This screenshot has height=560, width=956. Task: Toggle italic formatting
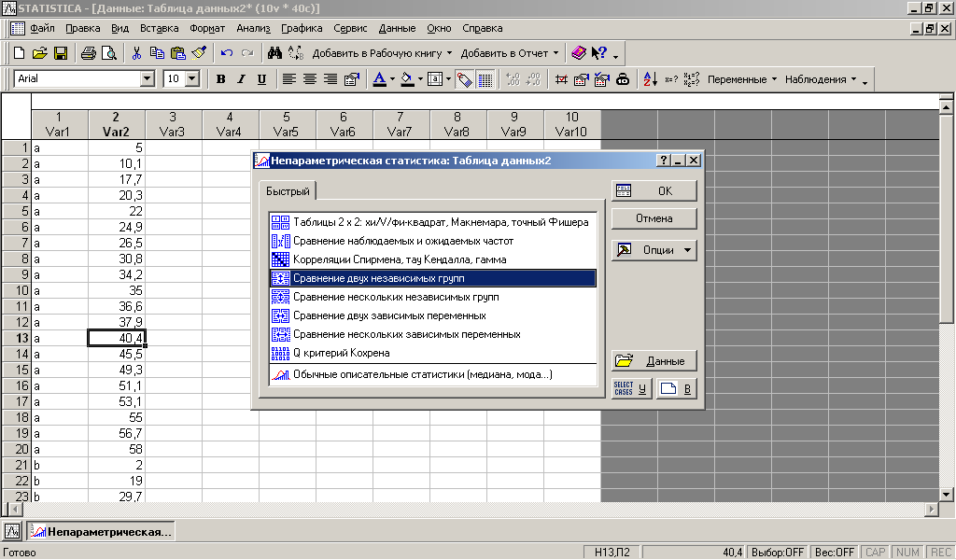point(242,78)
